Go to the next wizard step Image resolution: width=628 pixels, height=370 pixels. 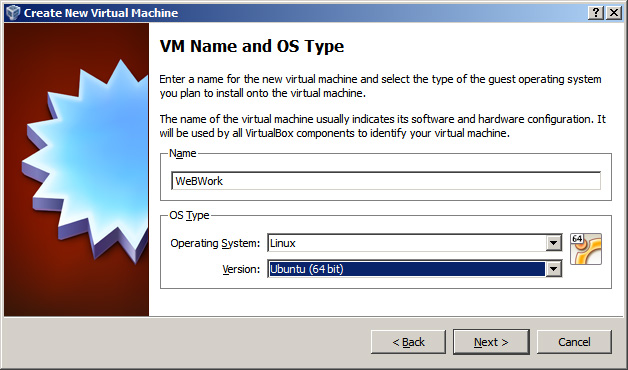point(491,342)
